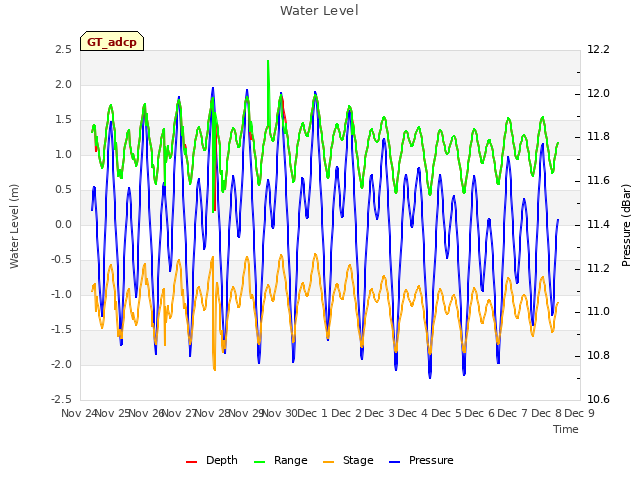Click the 12.2 right axis tick
Screen dimensions: 640x480
598,50
